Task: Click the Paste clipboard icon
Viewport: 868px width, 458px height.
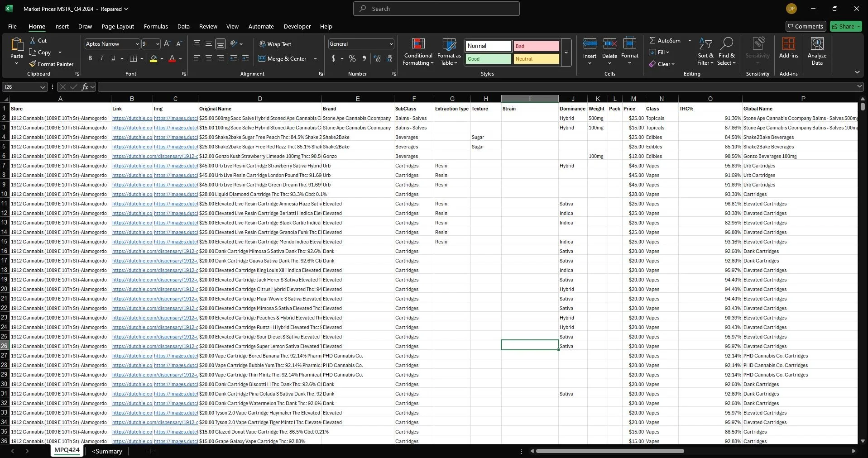Action: pos(17,44)
